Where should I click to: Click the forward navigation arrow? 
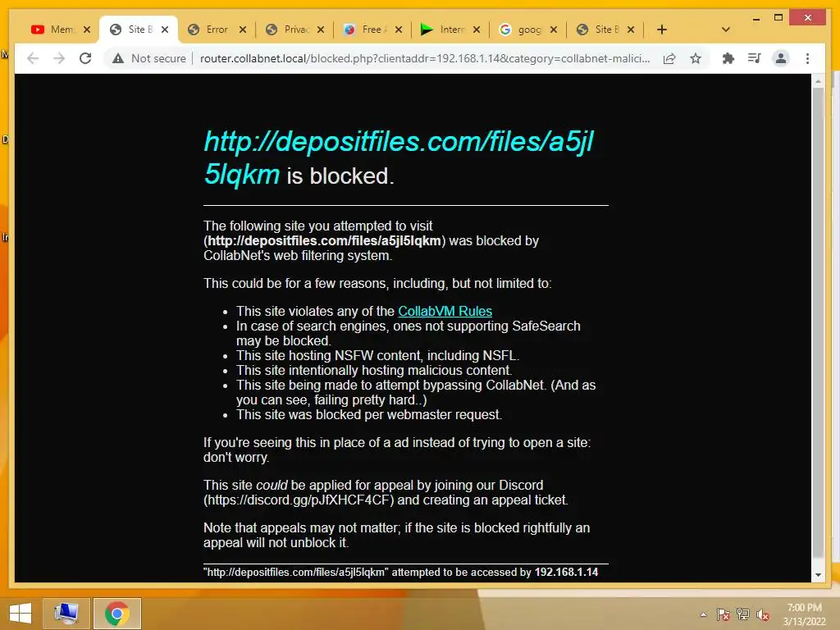[x=59, y=58]
